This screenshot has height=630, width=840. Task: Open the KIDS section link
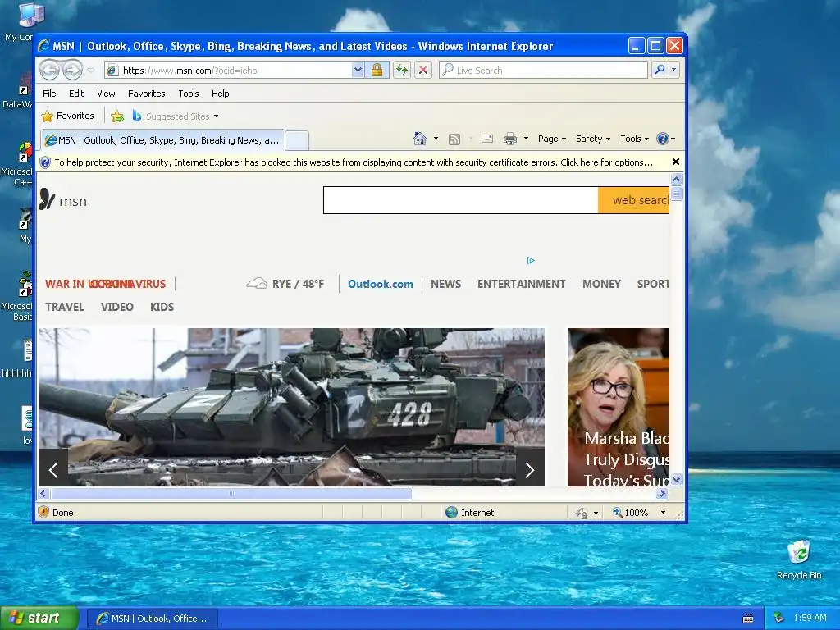162,307
